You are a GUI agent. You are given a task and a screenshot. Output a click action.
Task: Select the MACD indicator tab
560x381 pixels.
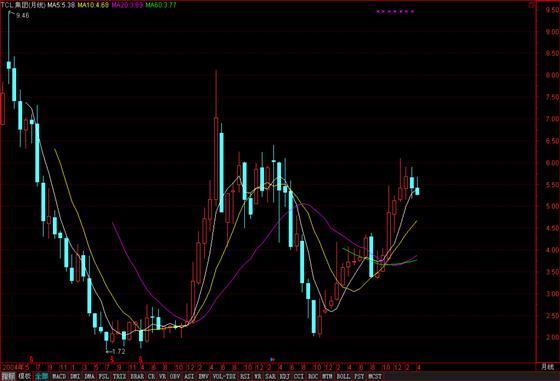pyautogui.click(x=59, y=376)
